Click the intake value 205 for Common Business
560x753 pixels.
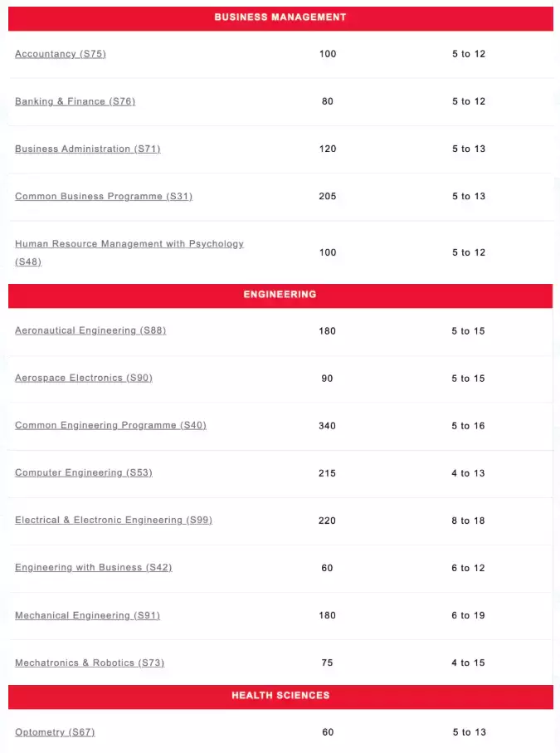pos(328,197)
